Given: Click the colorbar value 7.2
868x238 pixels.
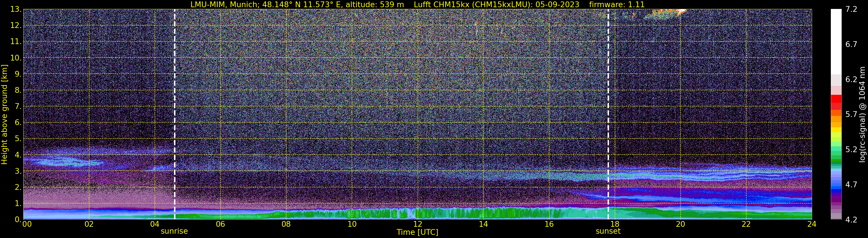Looking at the screenshot, I should [x=851, y=10].
